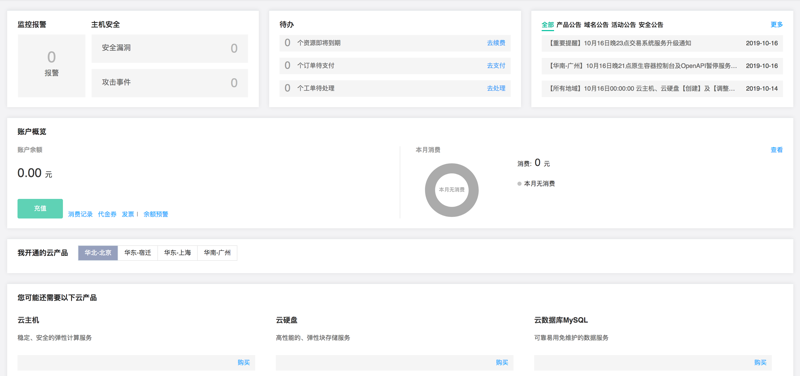Click the 本月无消费 donut chart
This screenshot has width=800, height=376.
click(452, 190)
